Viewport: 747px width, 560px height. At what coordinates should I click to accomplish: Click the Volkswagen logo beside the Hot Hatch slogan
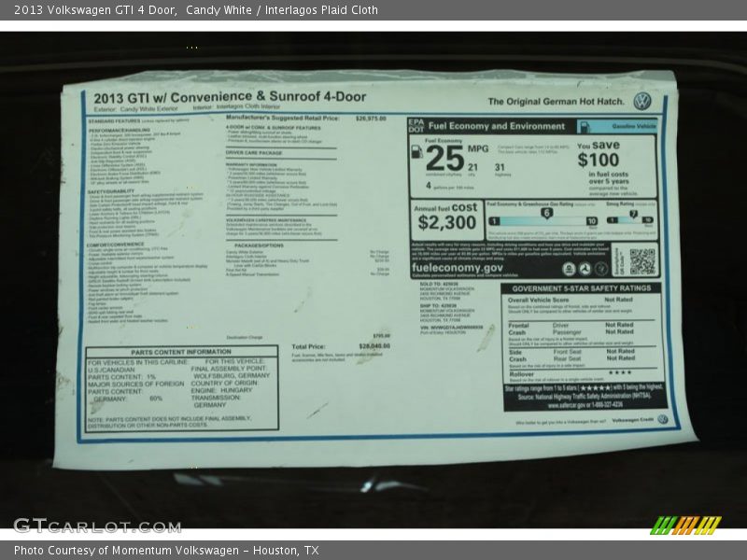pyautogui.click(x=642, y=101)
